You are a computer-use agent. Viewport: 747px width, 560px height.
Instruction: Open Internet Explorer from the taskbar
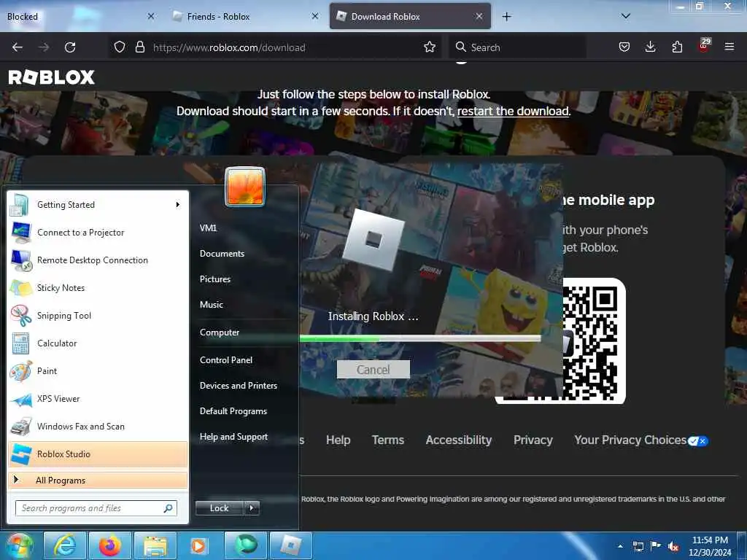65,545
